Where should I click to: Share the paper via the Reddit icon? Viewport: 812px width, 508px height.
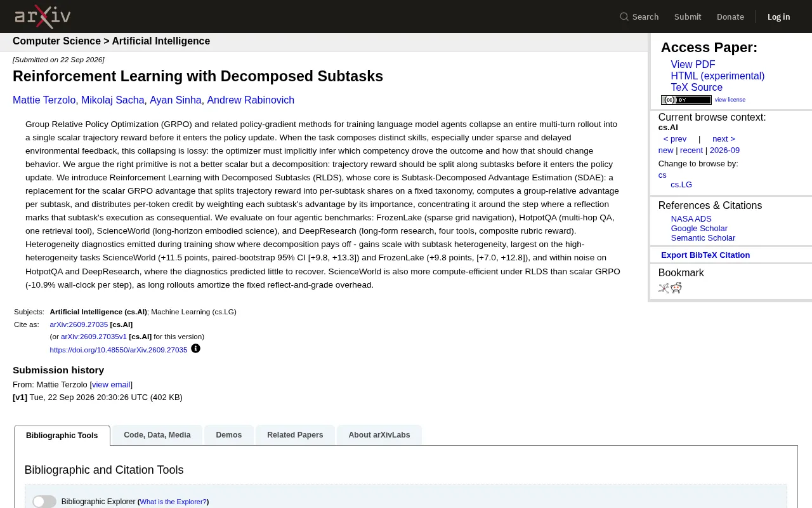click(676, 288)
